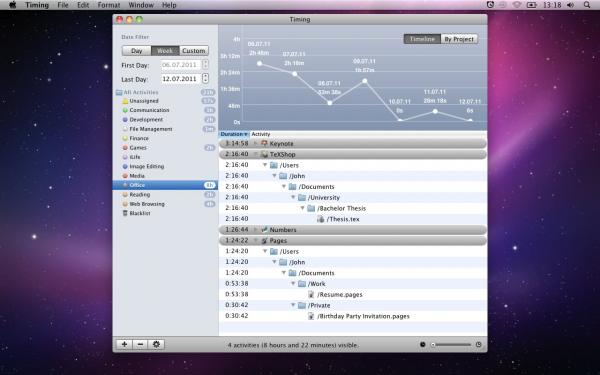The width and height of the screenshot is (600, 375).
Task: Open the Format menu
Action: click(x=109, y=5)
